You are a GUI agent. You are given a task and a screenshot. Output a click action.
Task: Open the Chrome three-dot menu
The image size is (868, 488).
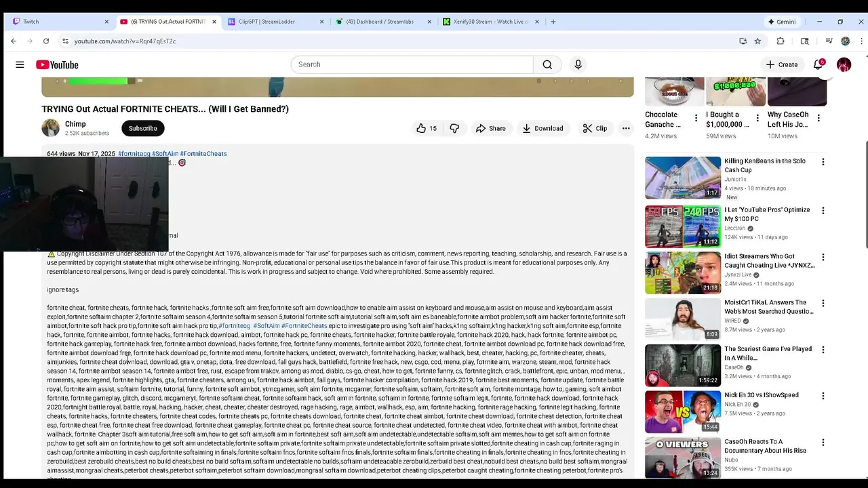coord(861,41)
